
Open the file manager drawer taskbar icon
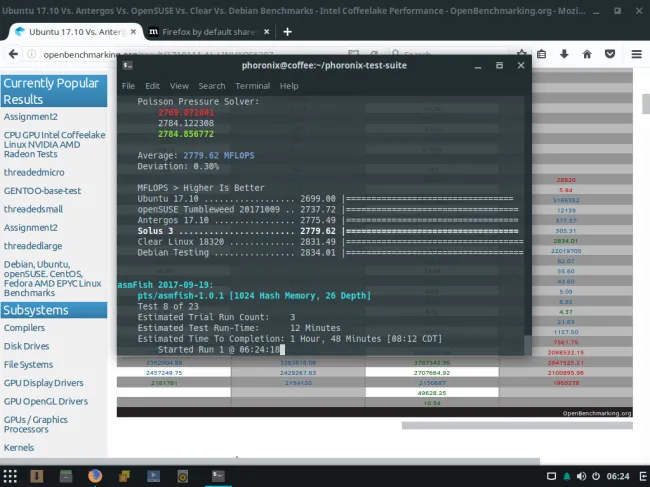pos(66,476)
